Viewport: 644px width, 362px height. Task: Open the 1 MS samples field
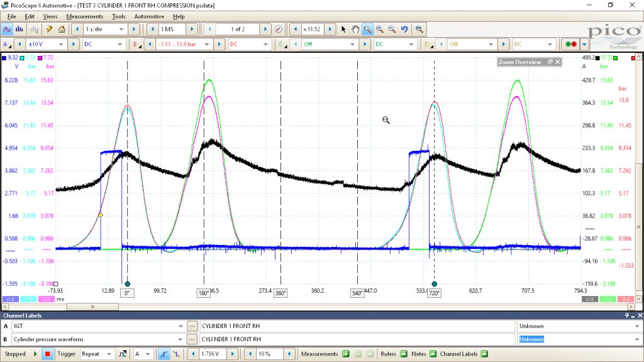(172, 29)
